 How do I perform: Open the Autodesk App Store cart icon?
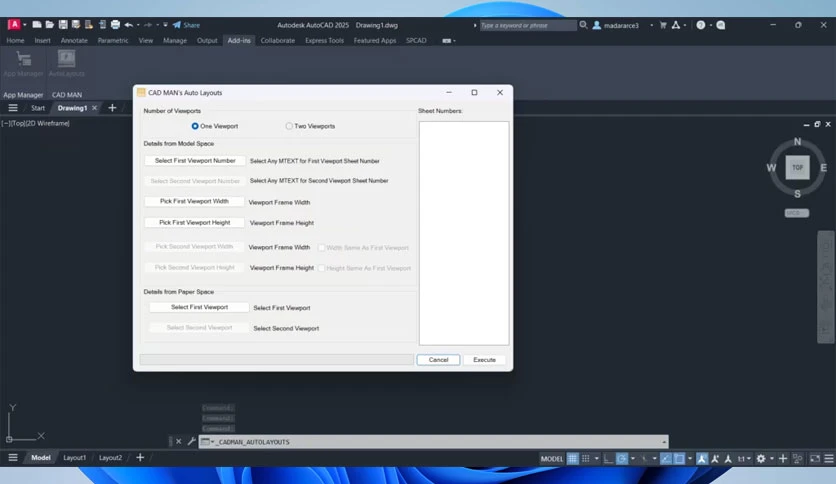pyautogui.click(x=663, y=25)
